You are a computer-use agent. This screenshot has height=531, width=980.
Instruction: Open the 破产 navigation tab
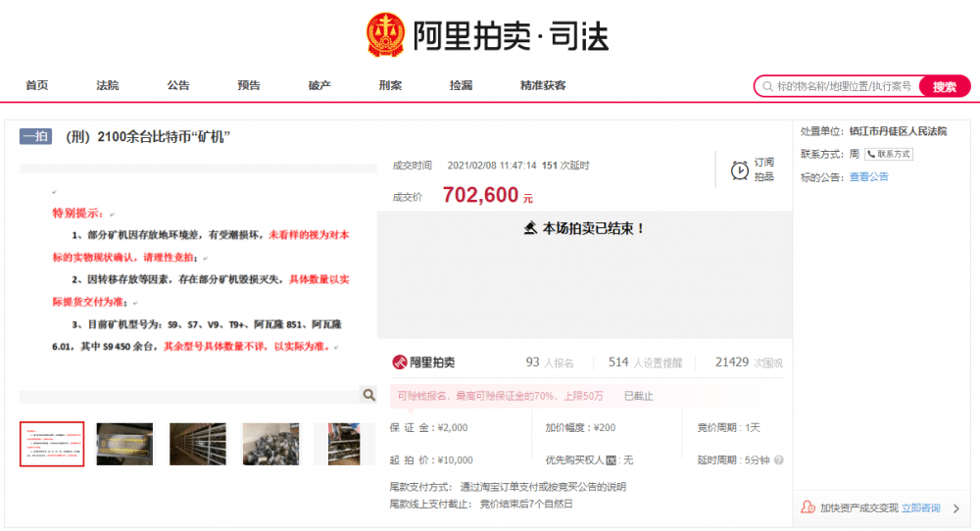pos(319,85)
